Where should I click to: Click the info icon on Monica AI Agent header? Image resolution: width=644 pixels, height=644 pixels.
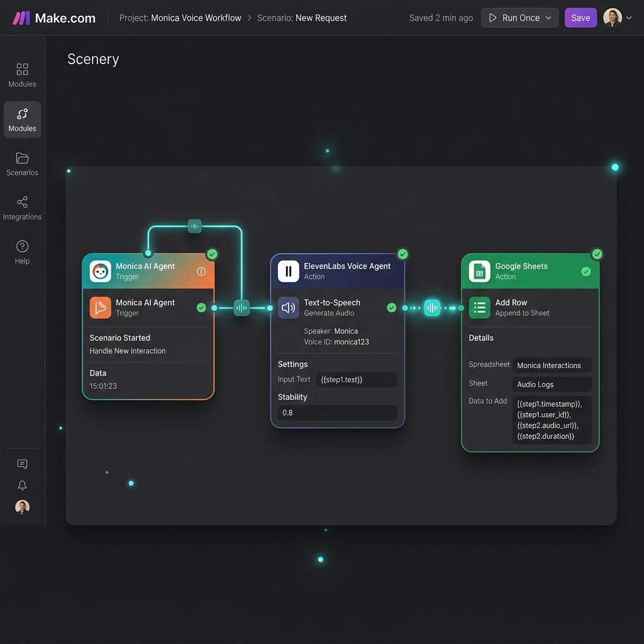pos(201,272)
